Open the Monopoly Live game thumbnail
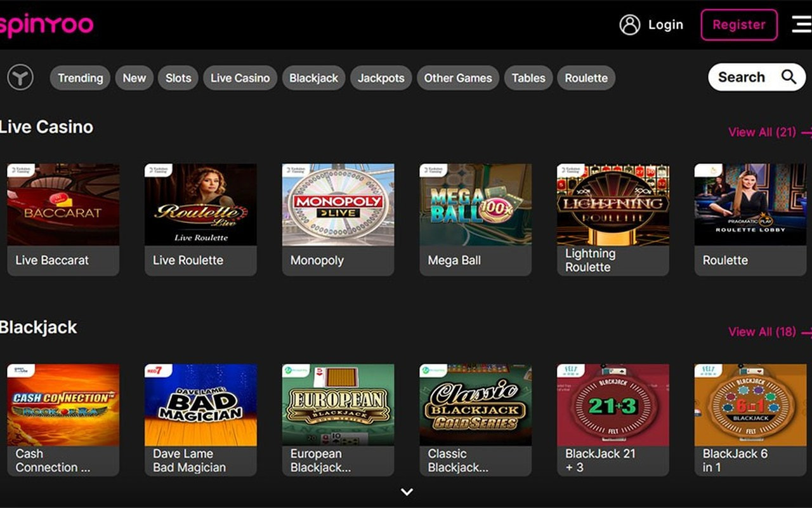Screen dimensions: 812x508 pos(338,204)
